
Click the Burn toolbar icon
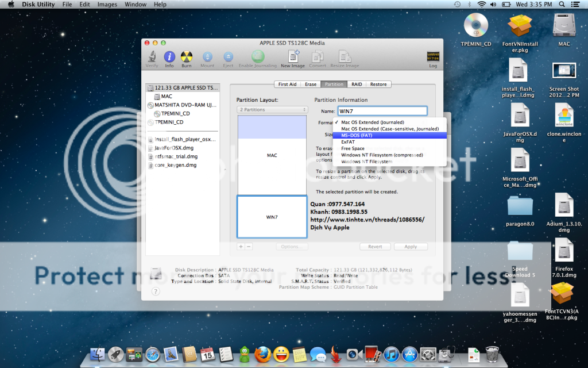[x=186, y=56]
